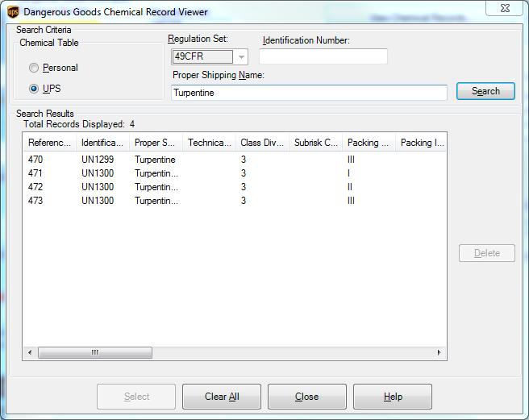Close the dialog with the X button

505,8
